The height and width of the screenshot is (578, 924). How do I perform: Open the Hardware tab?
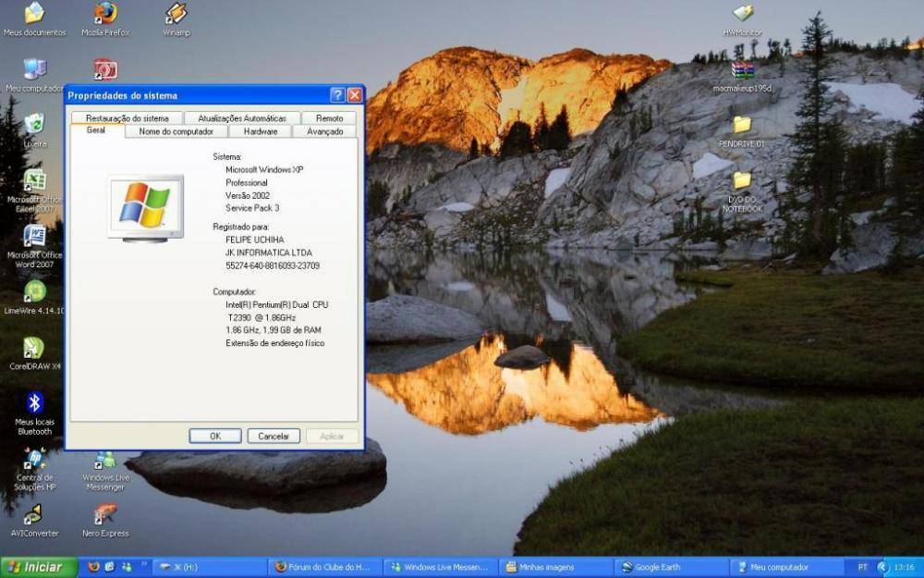point(261,131)
